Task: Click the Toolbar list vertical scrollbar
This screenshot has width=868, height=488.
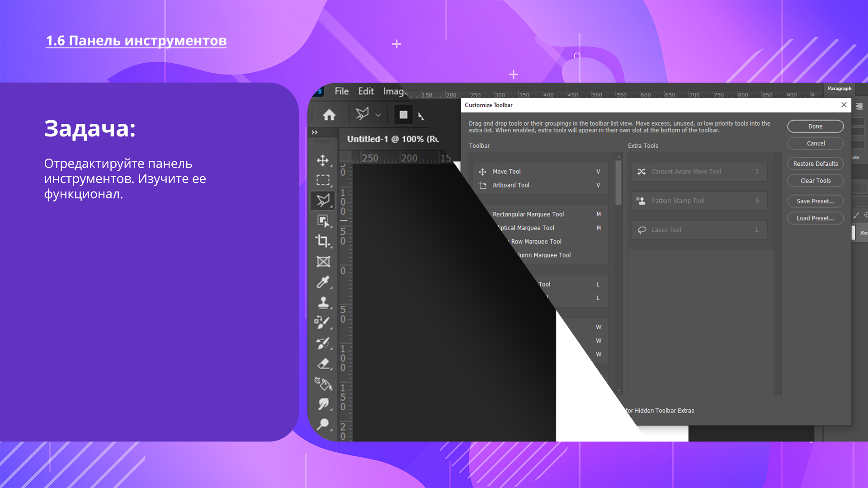Action: (618, 183)
